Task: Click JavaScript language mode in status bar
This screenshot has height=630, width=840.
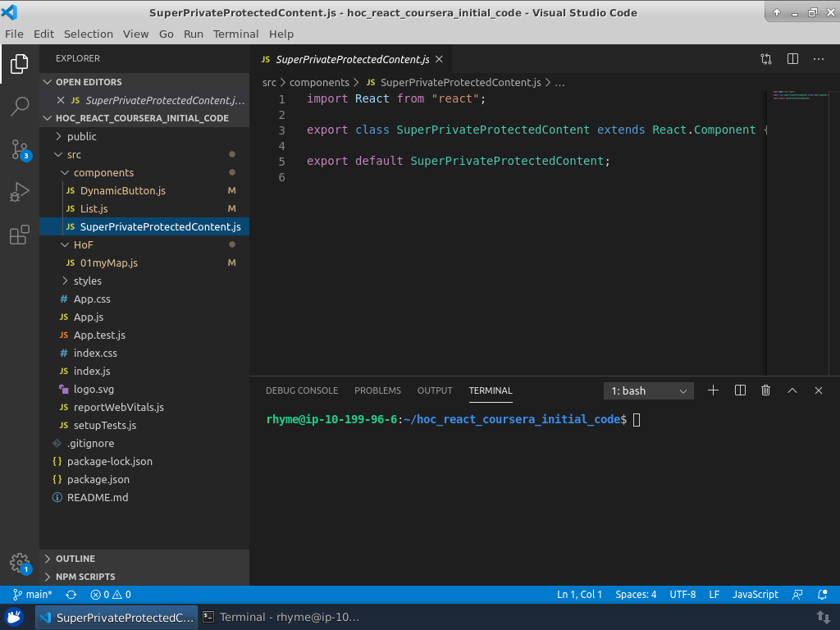Action: pyautogui.click(x=755, y=595)
